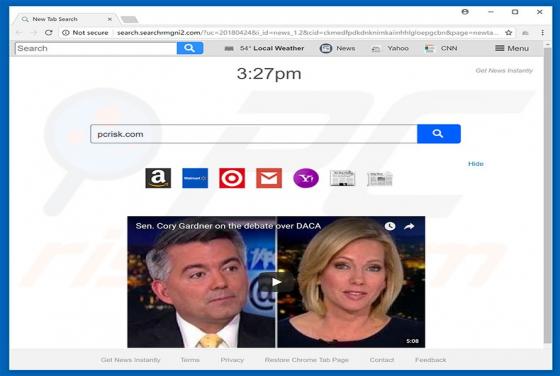Click the Not secure site info icon
The height and width of the screenshot is (376, 560).
click(66, 32)
